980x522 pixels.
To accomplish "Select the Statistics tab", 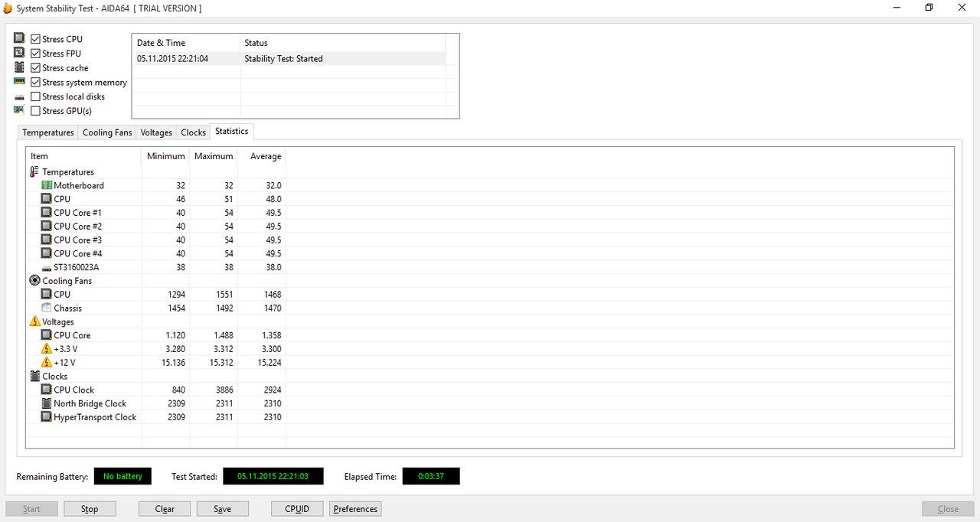I will coord(231,132).
